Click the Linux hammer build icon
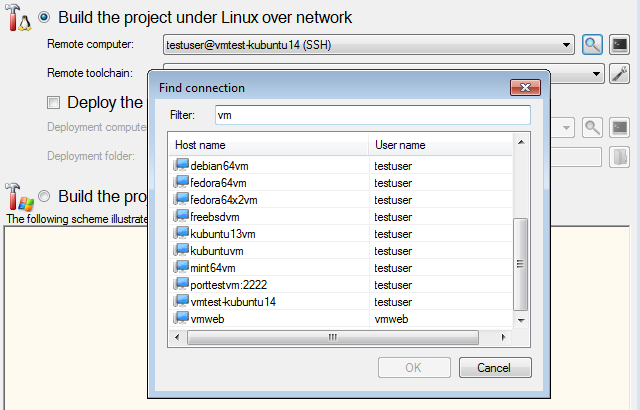640x410 pixels. click(x=18, y=18)
